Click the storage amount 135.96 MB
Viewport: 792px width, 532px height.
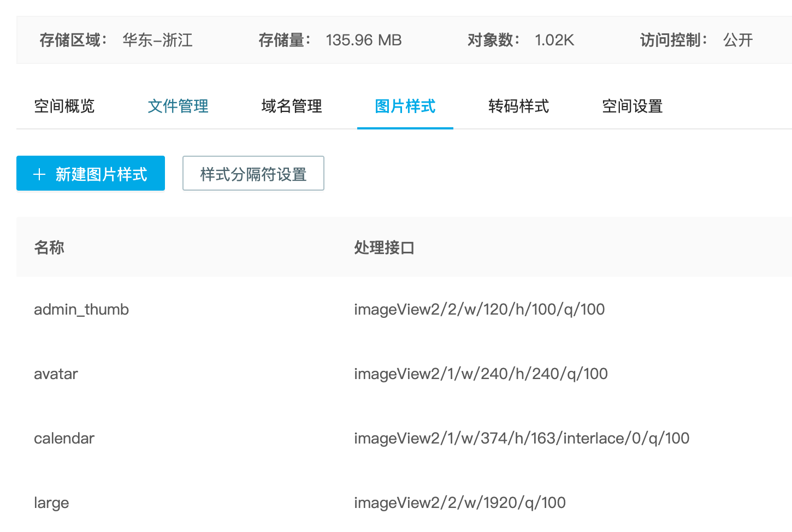point(364,40)
